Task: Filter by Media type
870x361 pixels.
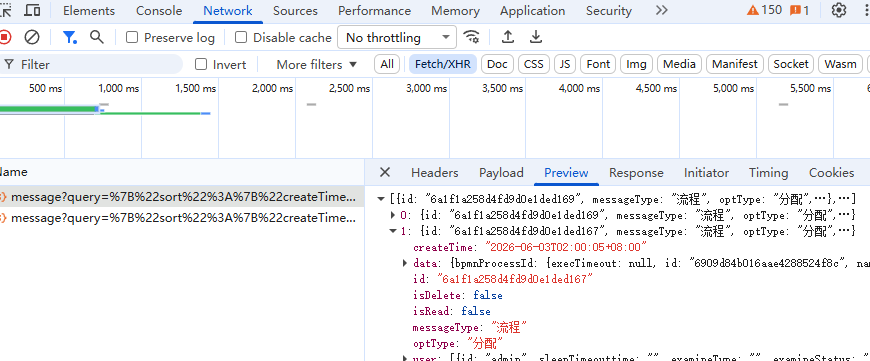Action: 679,64
